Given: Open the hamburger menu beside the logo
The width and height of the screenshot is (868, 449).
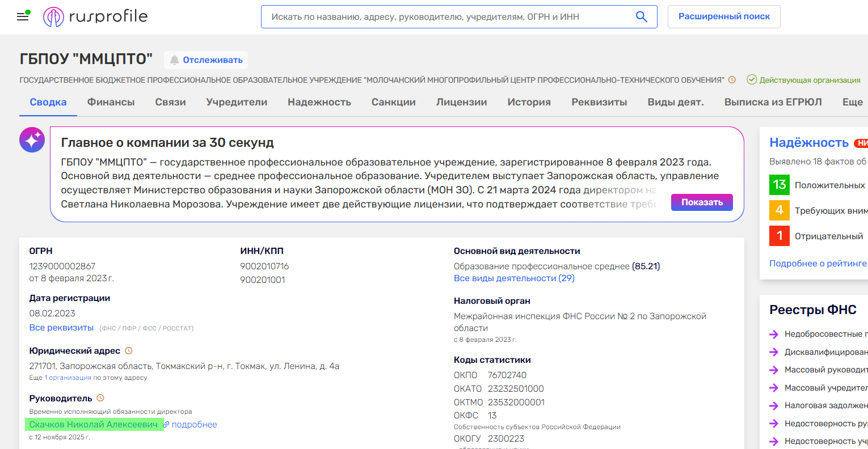Looking at the screenshot, I should click(22, 16).
